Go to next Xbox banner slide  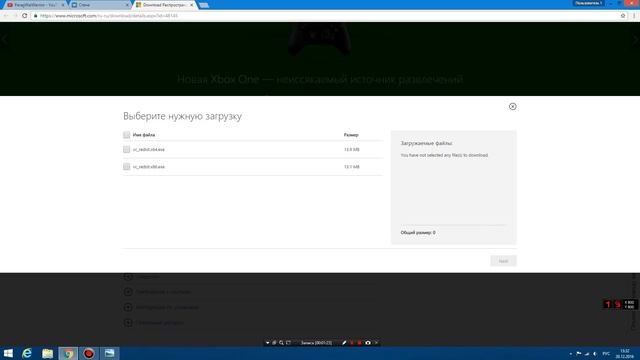coord(635,40)
